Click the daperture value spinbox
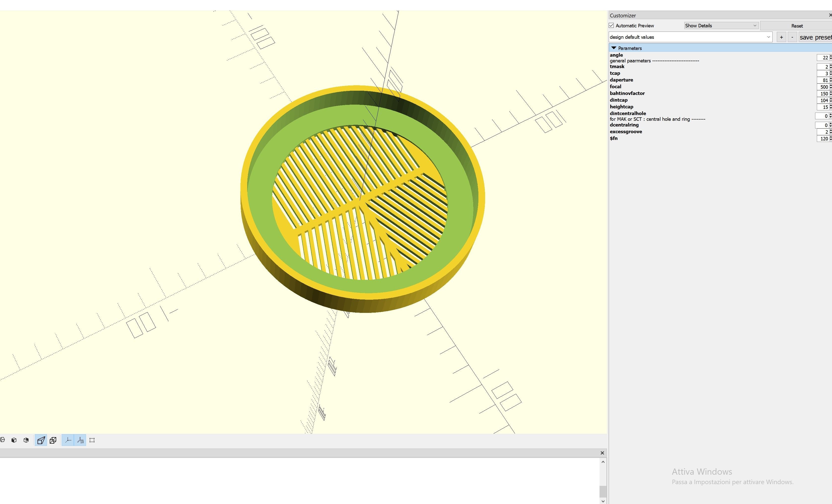This screenshot has width=832, height=504. coord(822,80)
